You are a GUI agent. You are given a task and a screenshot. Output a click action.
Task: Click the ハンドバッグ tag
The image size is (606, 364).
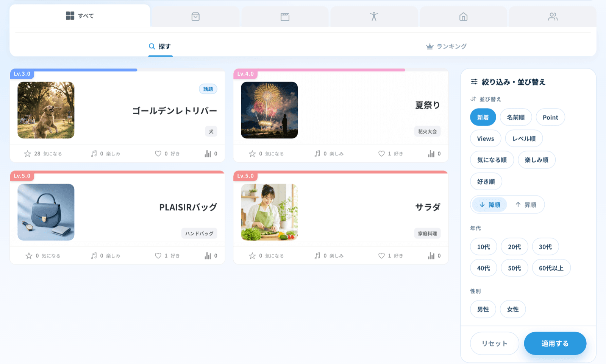pos(199,234)
